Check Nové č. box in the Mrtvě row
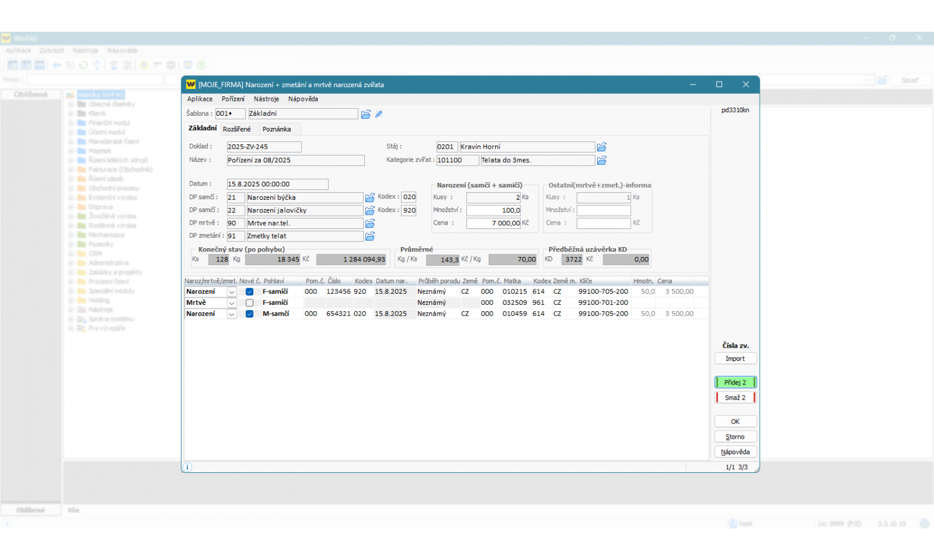Image resolution: width=934 pixels, height=560 pixels. tap(250, 303)
